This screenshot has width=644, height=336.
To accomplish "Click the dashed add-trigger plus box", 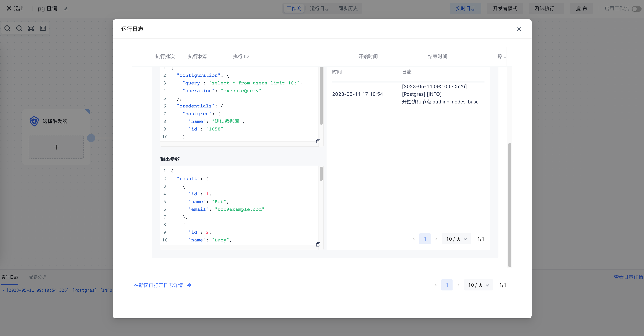I will (56, 147).
